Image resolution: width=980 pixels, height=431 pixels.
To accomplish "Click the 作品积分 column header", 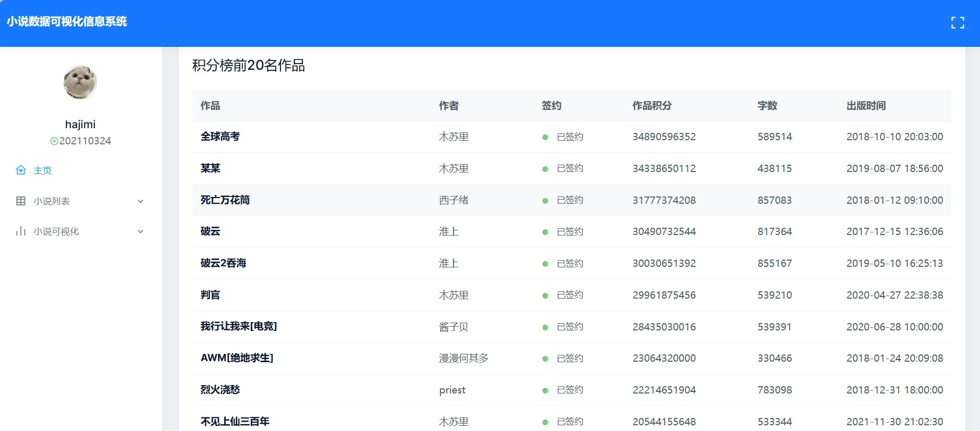I will coord(652,105).
